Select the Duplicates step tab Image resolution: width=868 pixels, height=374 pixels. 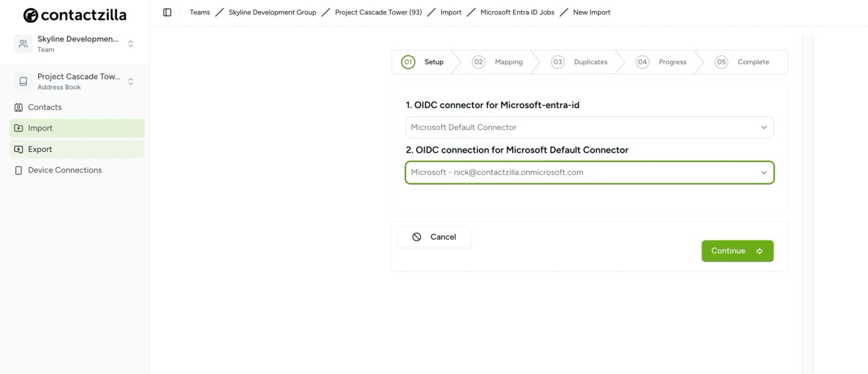point(579,62)
